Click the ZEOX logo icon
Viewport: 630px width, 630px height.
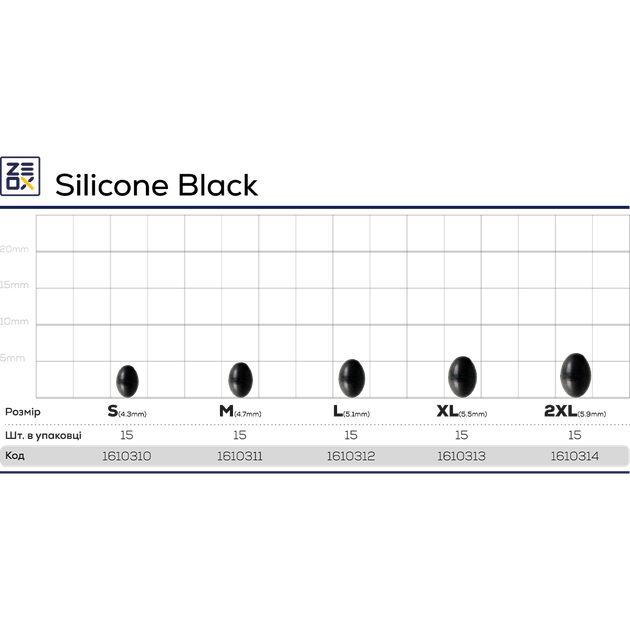click(x=20, y=176)
